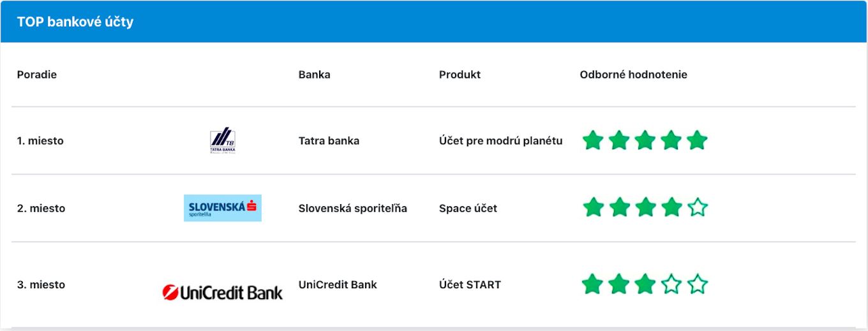Click the TOP bankové účty heading

click(x=75, y=22)
